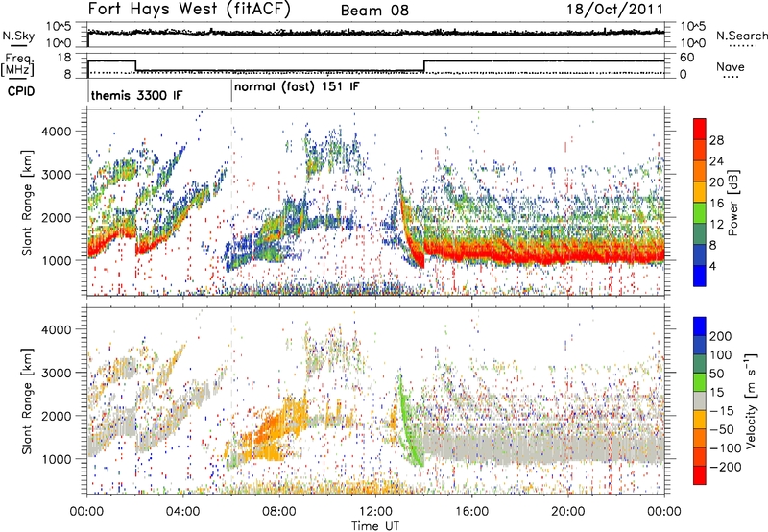
Task: Click the 'Power [dB]' color bar title
Action: point(733,203)
